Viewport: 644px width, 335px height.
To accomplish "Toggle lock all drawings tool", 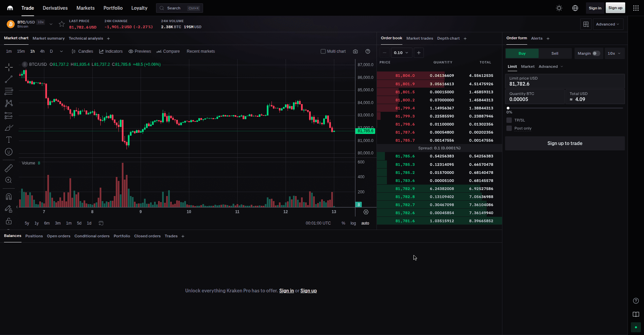I will tap(9, 221).
